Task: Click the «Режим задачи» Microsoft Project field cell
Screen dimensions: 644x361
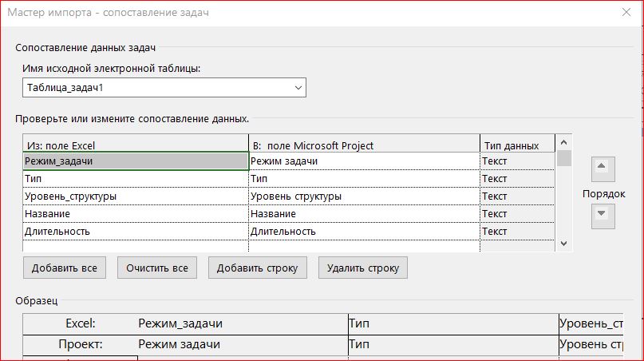Action: (x=363, y=161)
